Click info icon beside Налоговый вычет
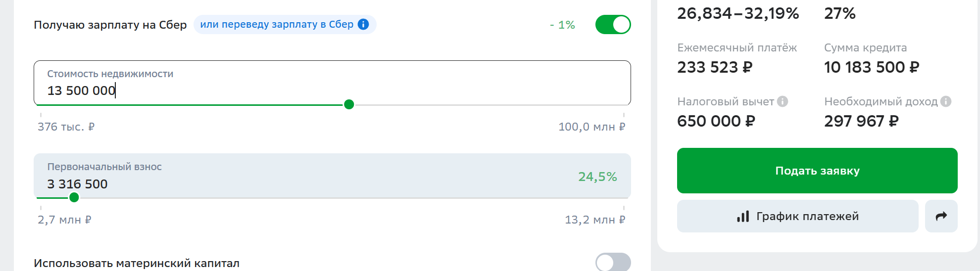Image resolution: width=980 pixels, height=271 pixels. tap(783, 101)
